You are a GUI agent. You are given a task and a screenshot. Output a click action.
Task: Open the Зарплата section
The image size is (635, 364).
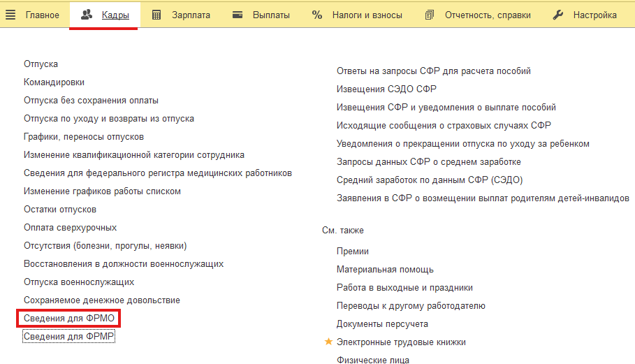(x=191, y=15)
